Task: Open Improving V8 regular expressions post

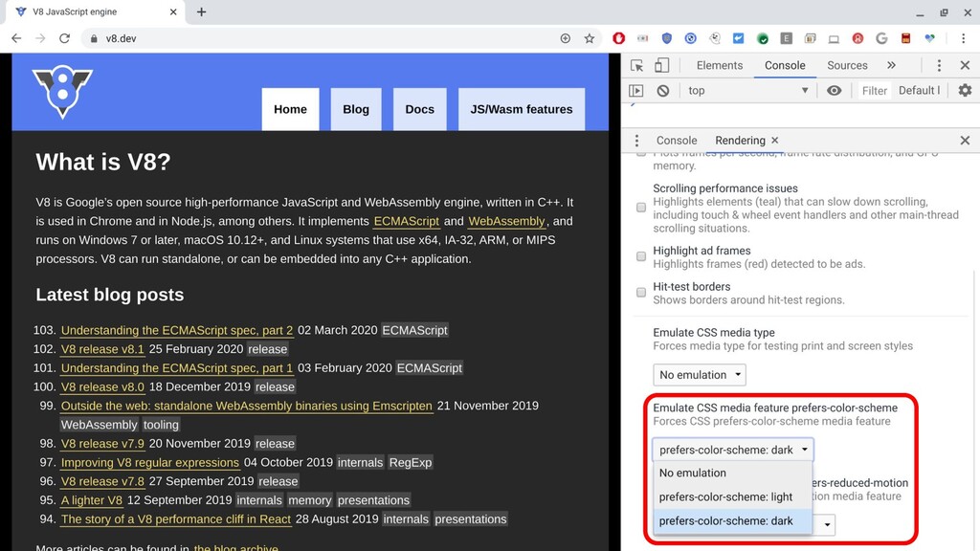Action: 150,463
